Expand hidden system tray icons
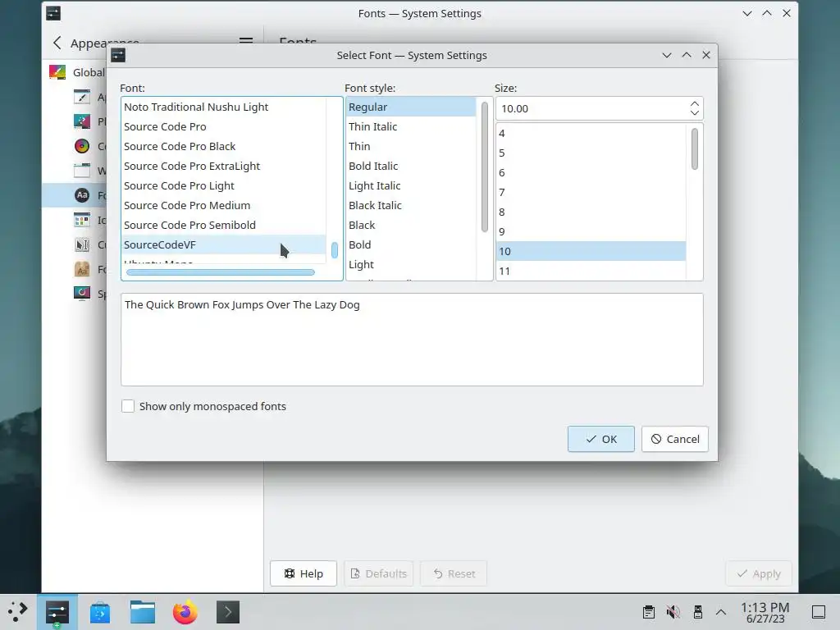The height and width of the screenshot is (630, 840). pyautogui.click(x=721, y=612)
